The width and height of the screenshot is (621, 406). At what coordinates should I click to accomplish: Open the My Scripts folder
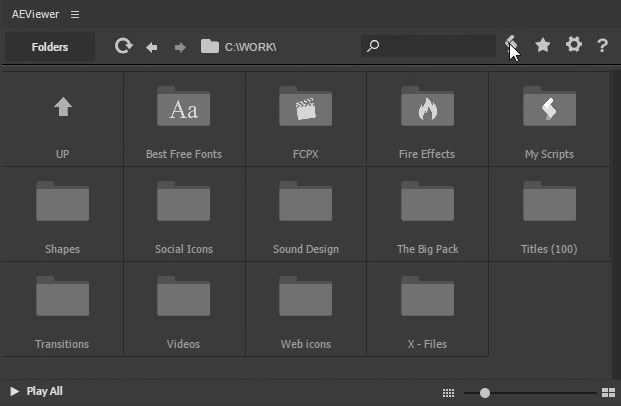549,118
